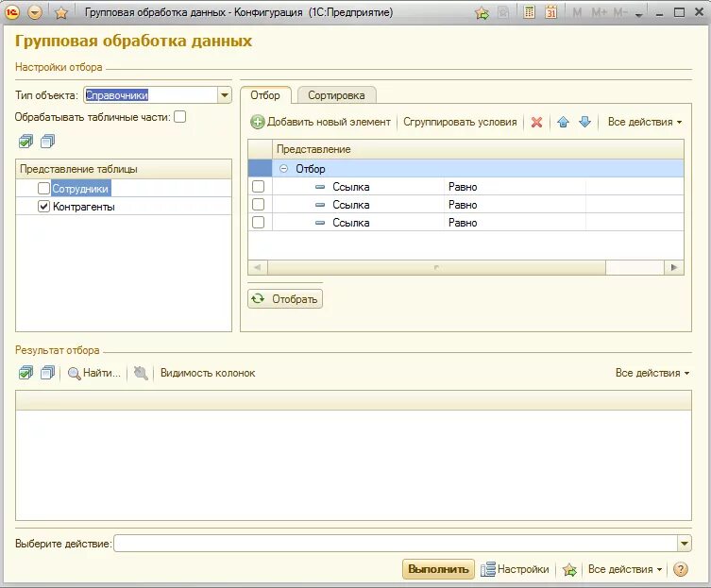Click the Представление таблицы column header
Image resolution: width=711 pixels, height=588 pixels.
[x=124, y=169]
